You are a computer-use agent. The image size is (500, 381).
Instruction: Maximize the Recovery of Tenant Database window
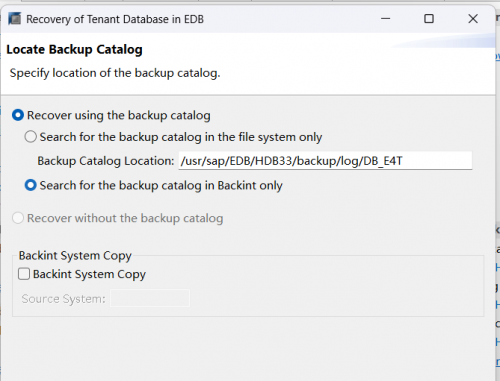pos(429,19)
